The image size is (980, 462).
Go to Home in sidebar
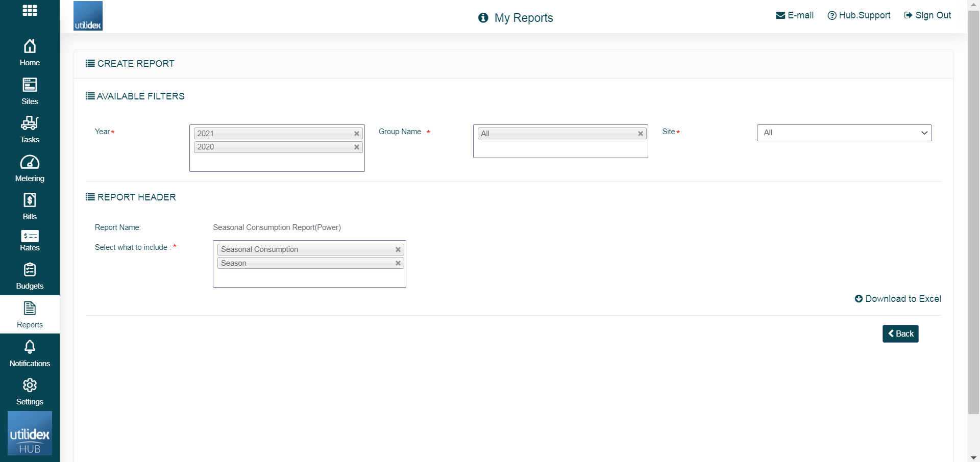(x=30, y=53)
